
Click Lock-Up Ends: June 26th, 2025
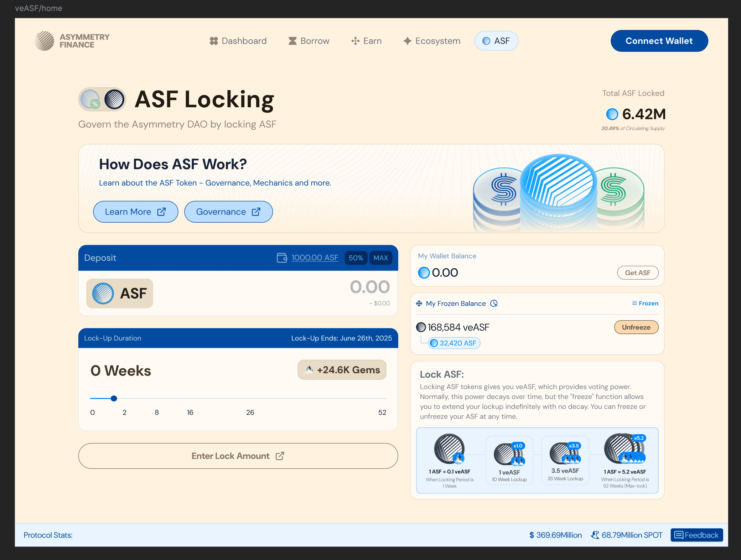(342, 338)
